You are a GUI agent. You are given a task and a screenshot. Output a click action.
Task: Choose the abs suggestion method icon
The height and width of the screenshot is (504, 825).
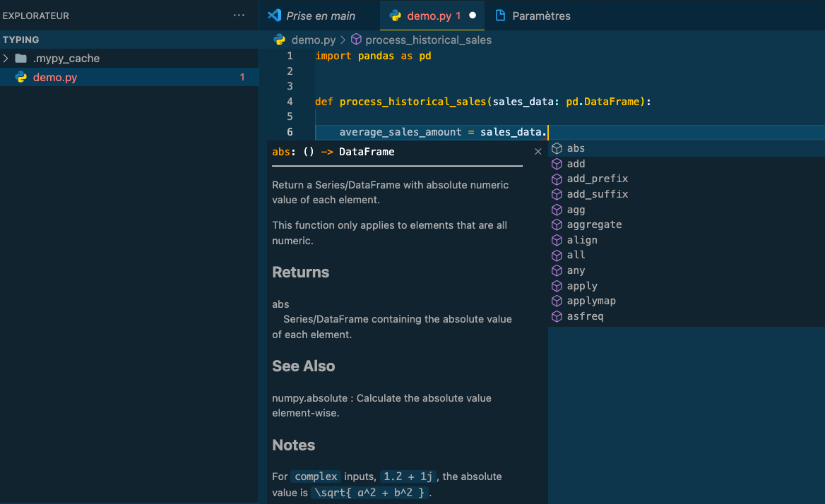click(x=557, y=149)
